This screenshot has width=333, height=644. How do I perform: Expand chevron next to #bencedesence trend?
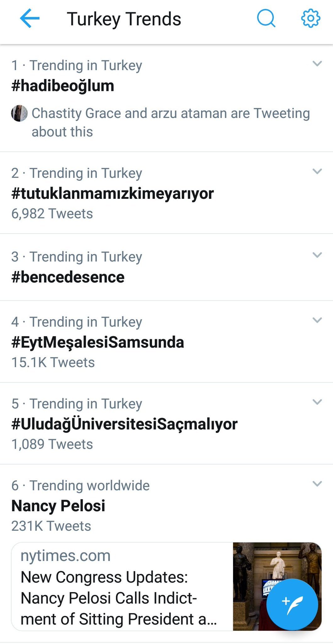[x=317, y=255]
